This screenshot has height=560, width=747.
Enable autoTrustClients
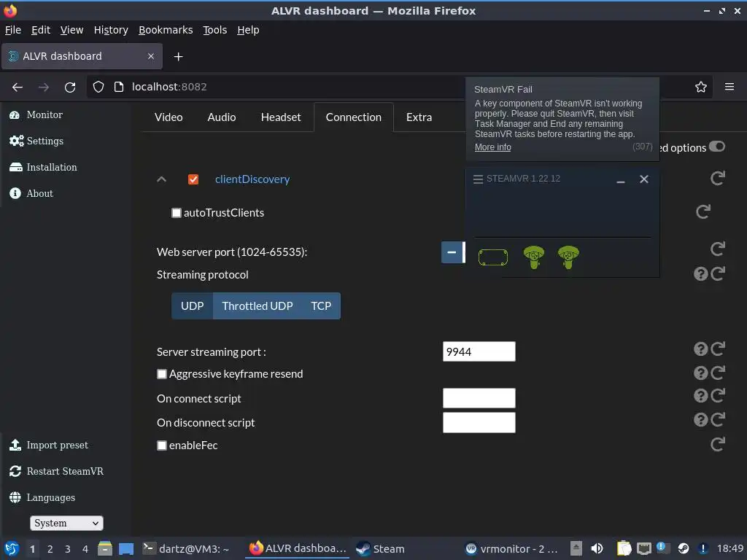pos(177,213)
